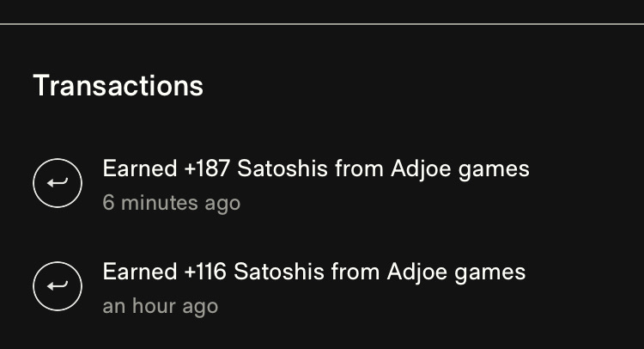
Task: Click the word "Earned" in the +116 row
Action: [139, 272]
